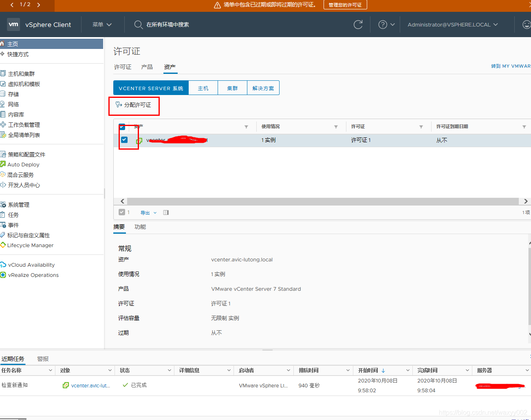
Task: Click the vm logo icon
Action: point(14,24)
